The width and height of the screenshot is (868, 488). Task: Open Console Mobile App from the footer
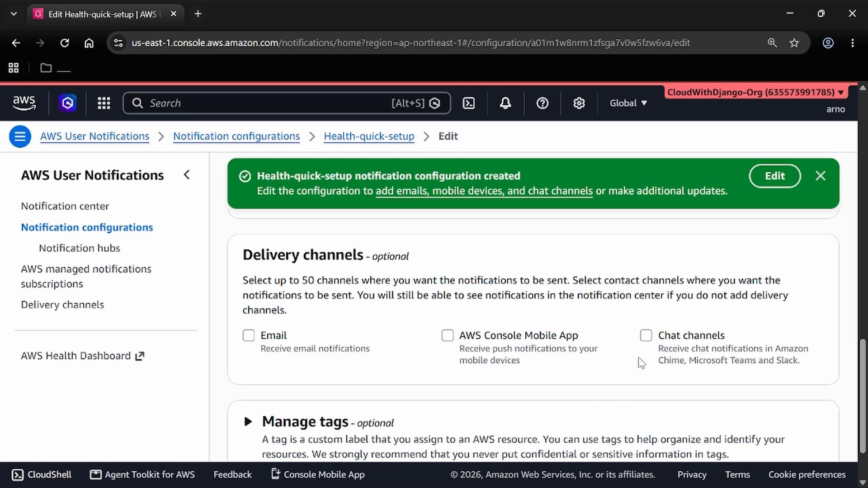pos(318,474)
